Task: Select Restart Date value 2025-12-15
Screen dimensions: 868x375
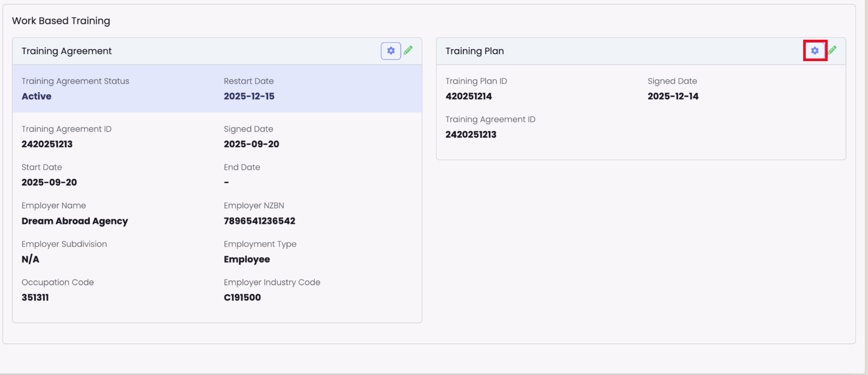Action: [249, 96]
